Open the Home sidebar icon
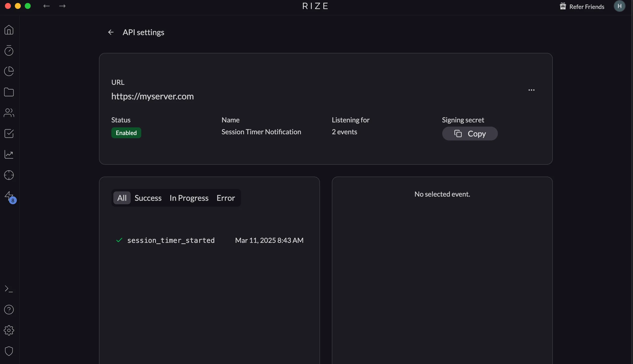Screen dimensions: 633x364 tap(9, 30)
